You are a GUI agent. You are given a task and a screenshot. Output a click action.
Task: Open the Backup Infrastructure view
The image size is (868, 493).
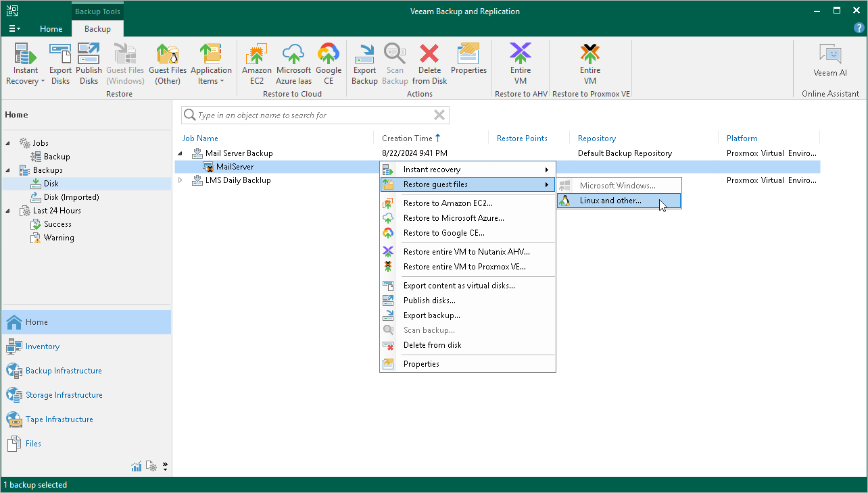(x=87, y=371)
